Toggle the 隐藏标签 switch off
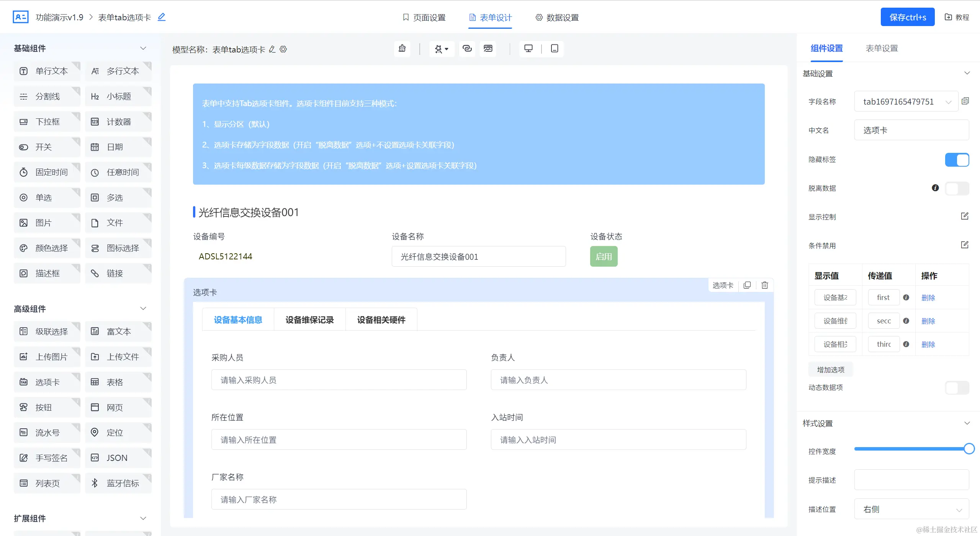The width and height of the screenshot is (980, 536). coord(957,160)
